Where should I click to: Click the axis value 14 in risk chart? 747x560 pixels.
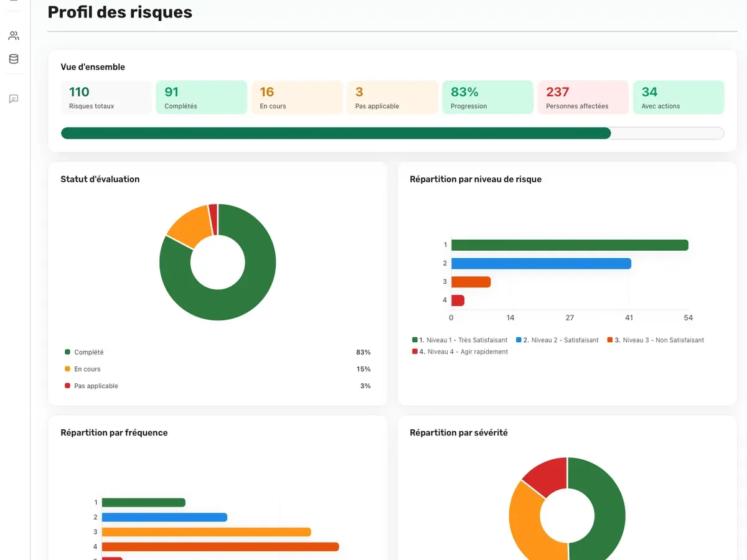[510, 318]
